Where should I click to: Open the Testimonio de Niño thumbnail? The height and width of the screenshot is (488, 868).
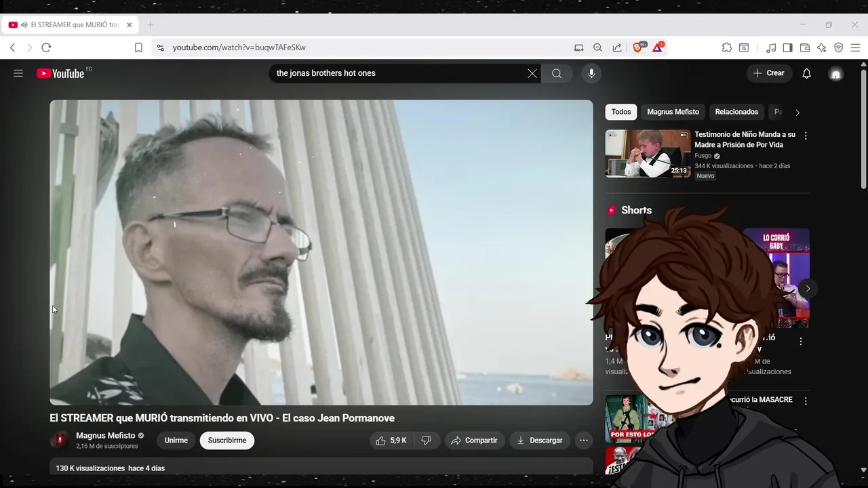(x=648, y=153)
